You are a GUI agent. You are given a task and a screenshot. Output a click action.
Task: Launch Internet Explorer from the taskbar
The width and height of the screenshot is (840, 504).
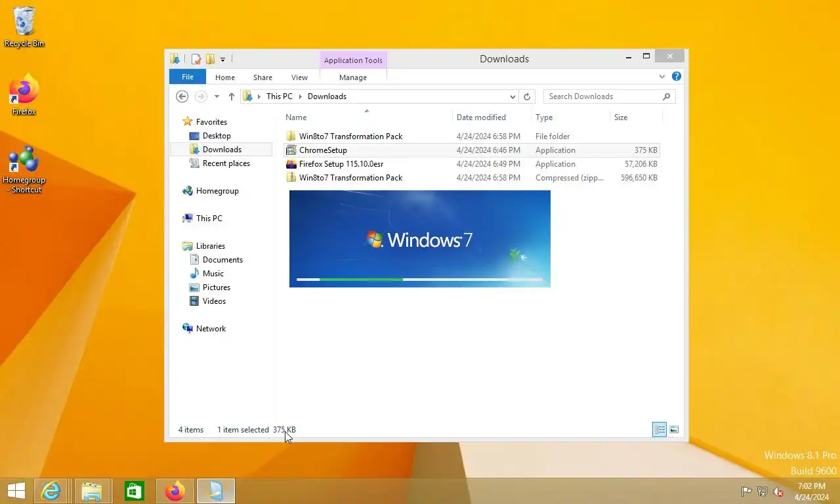click(51, 491)
